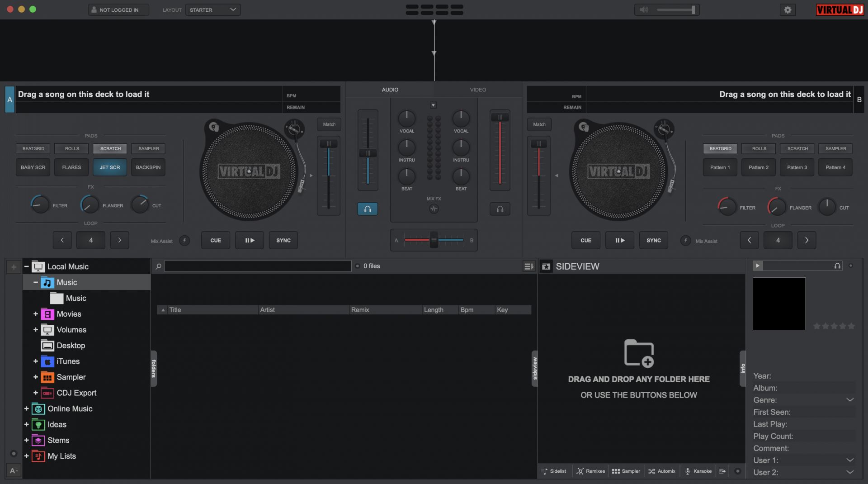Enable the JET SCR pad on deck A

coord(110,167)
